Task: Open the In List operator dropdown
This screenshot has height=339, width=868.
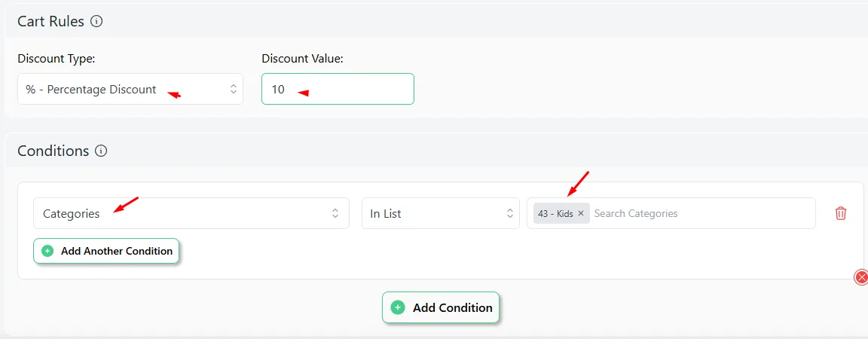Action: (x=441, y=213)
